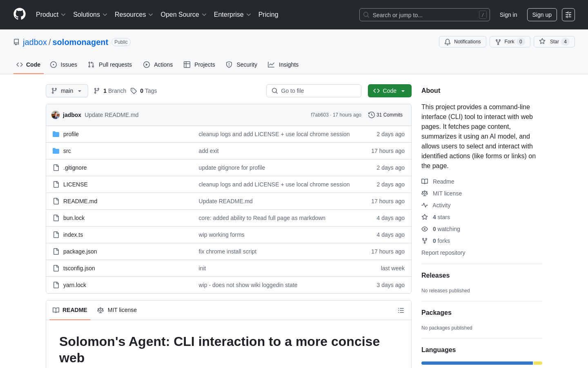Open the command palette icon in the header
588x368 pixels.
tap(568, 15)
